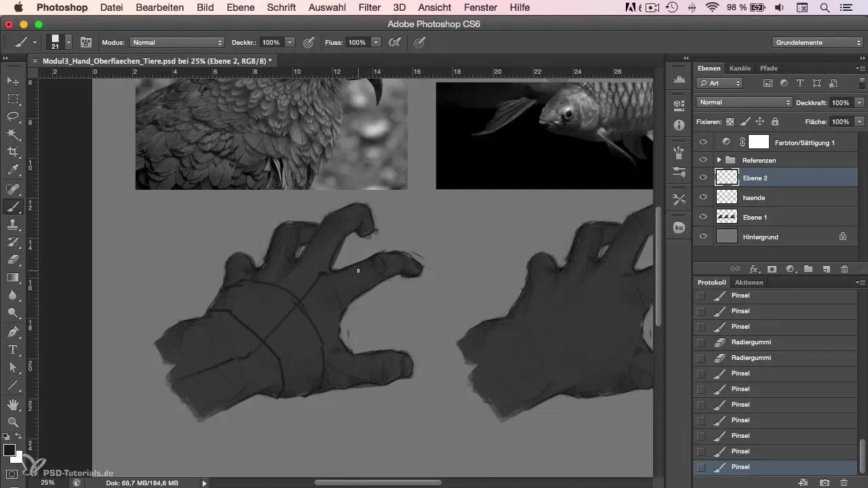Hide the Ebene 2 layer
868x488 pixels.
[x=703, y=178]
